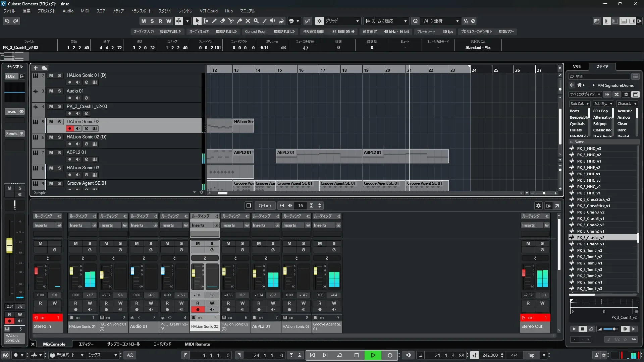Mute the Audio 01 track
644x362 pixels.
51,91
